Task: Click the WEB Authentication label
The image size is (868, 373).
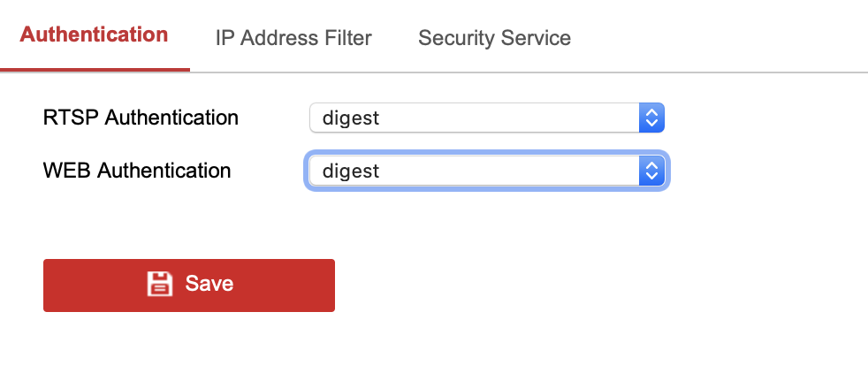Action: (137, 171)
